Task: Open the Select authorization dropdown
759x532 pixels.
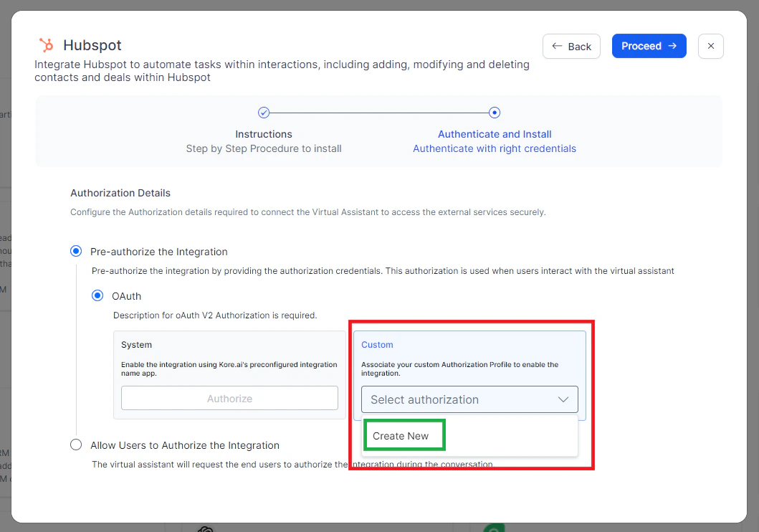Action: tap(469, 399)
